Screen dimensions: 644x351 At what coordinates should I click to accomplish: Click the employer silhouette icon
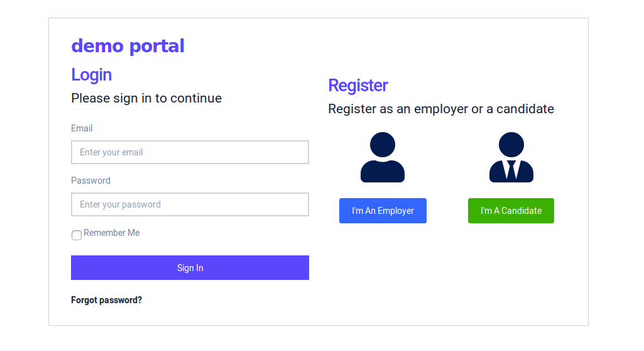point(382,158)
